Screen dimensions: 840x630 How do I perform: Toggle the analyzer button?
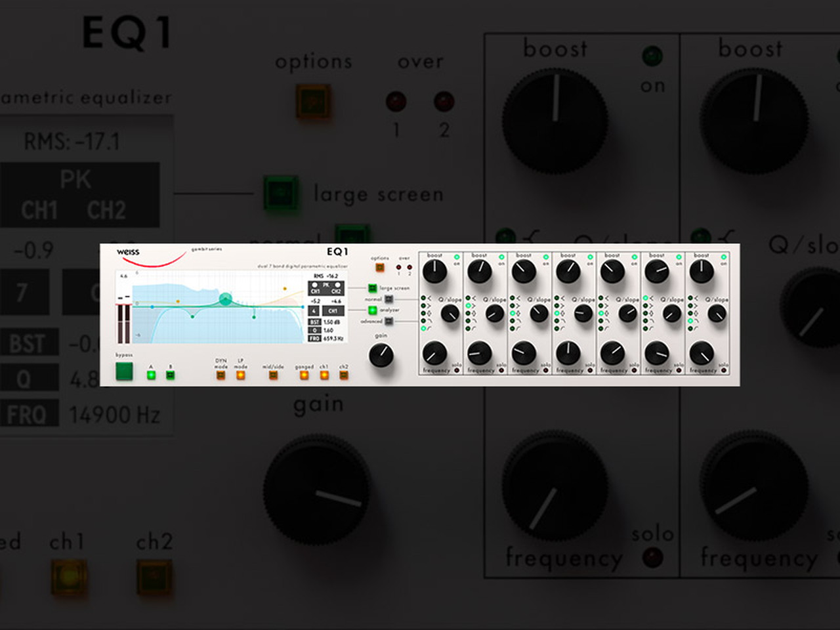[x=372, y=310]
